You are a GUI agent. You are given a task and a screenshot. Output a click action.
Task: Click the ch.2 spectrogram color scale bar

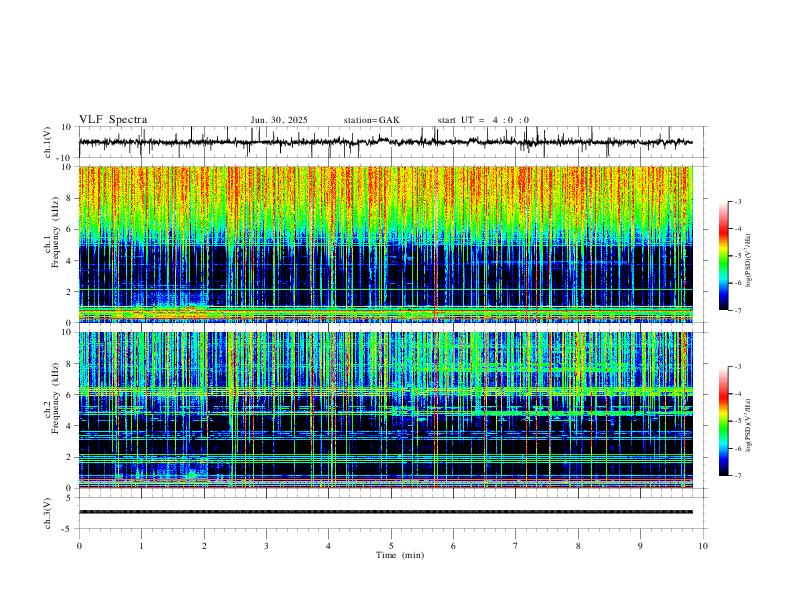[x=723, y=421]
